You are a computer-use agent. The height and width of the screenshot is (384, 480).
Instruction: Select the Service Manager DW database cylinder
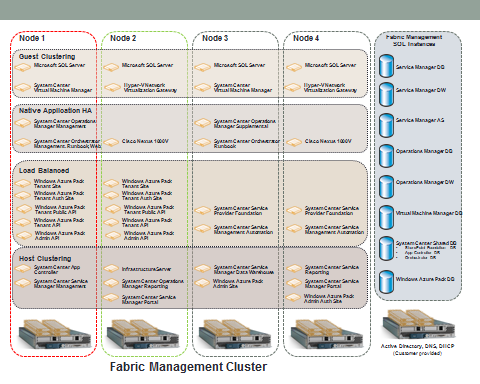[386, 94]
